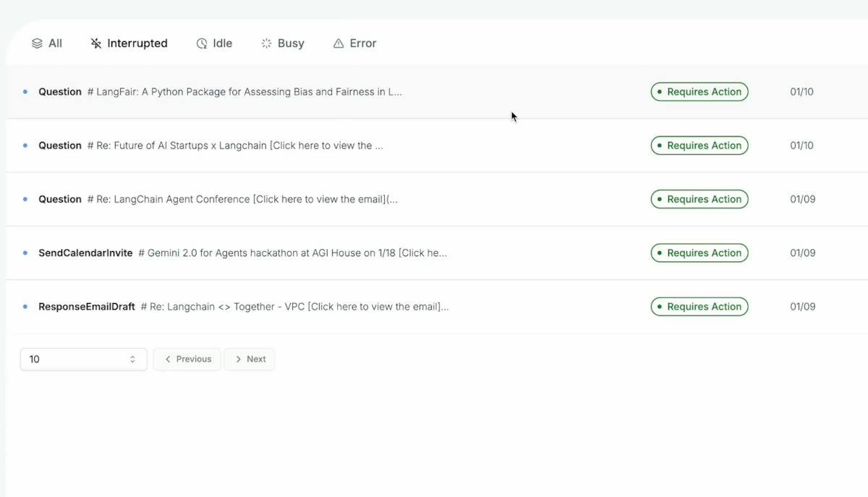Click Requires Action badge on AI Startups row

pyautogui.click(x=699, y=145)
